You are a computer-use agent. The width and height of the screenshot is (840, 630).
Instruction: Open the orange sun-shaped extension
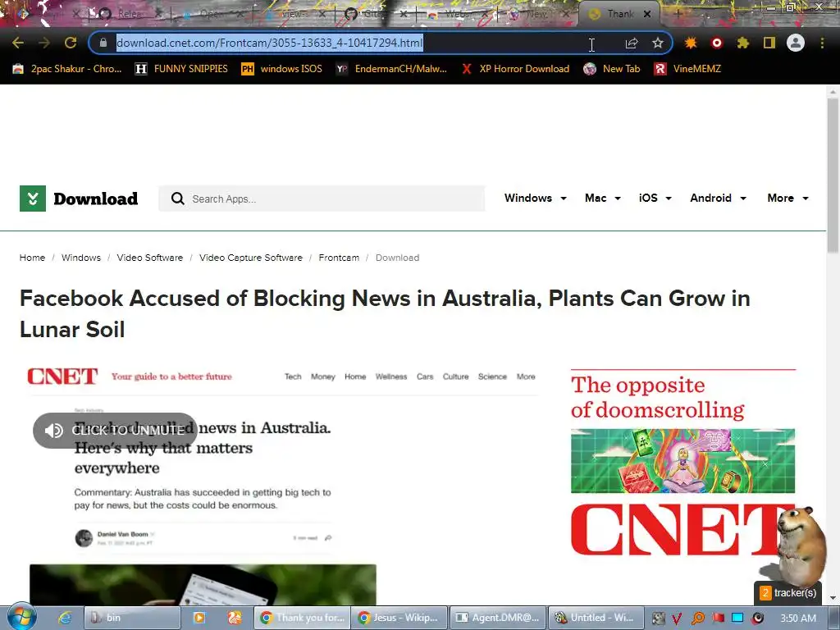coord(691,43)
